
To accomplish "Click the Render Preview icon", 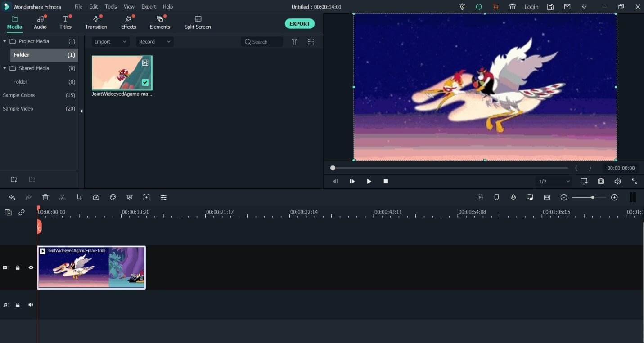I will click(480, 197).
